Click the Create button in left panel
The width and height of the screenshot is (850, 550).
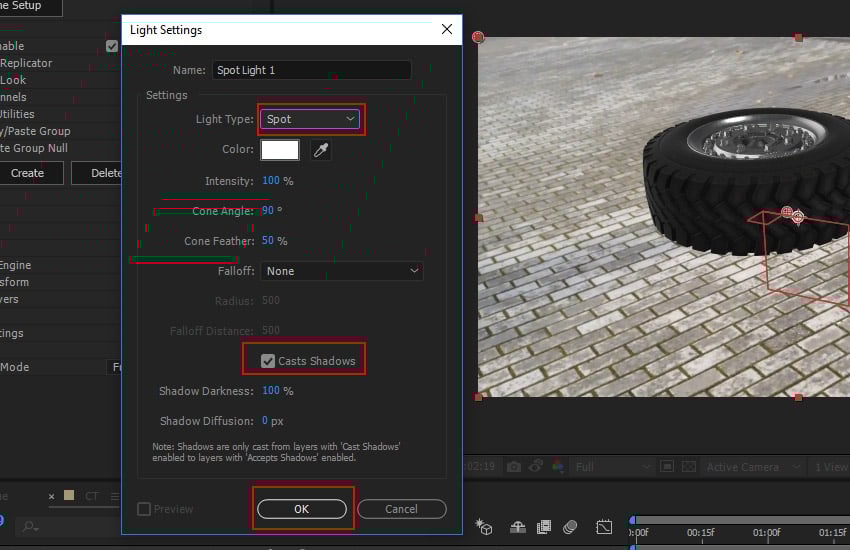pyautogui.click(x=31, y=173)
